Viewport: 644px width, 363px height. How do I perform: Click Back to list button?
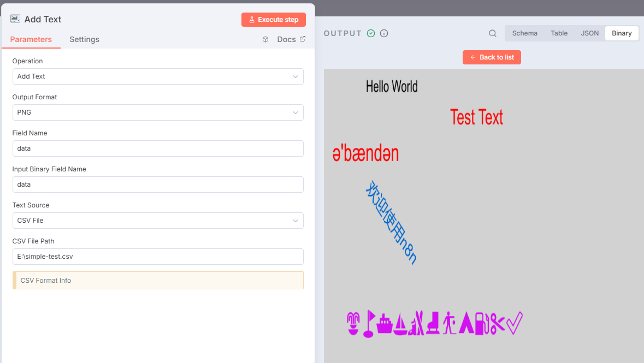coord(492,57)
